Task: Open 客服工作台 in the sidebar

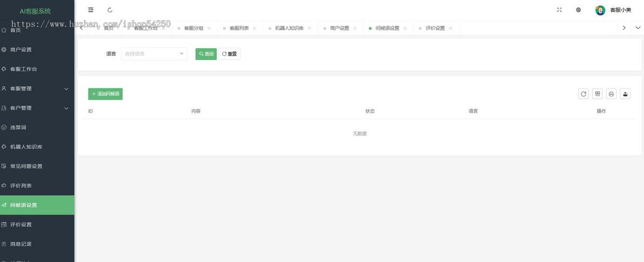Action: [x=37, y=69]
